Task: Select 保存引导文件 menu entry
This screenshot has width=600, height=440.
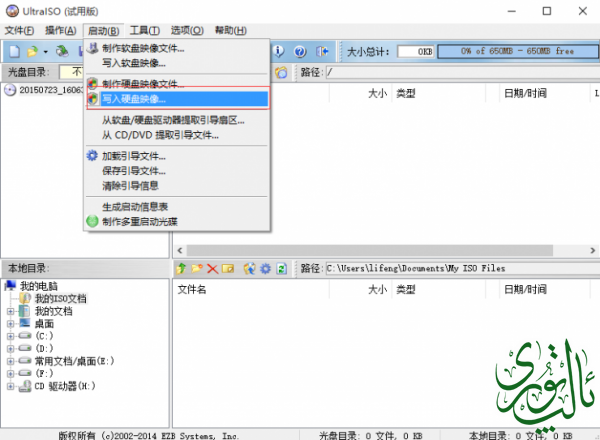Action: click(177, 171)
